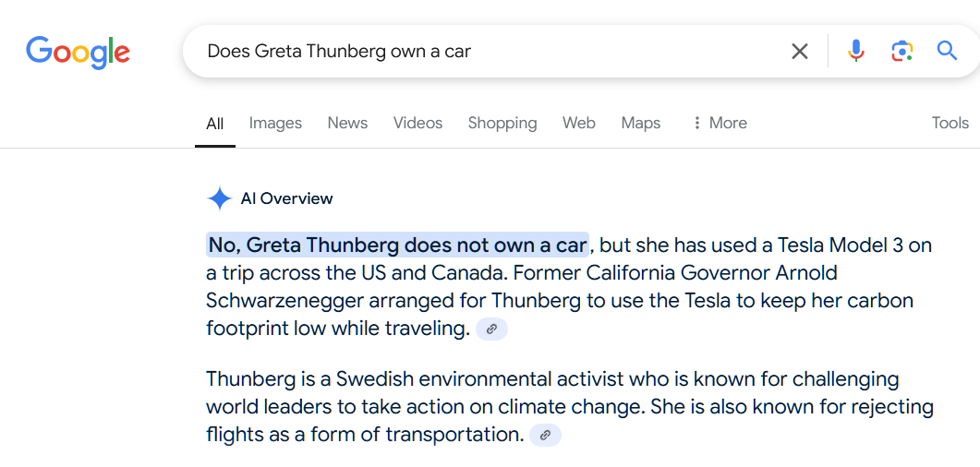
Task: Click the AI Overview heading text
Action: click(x=286, y=198)
